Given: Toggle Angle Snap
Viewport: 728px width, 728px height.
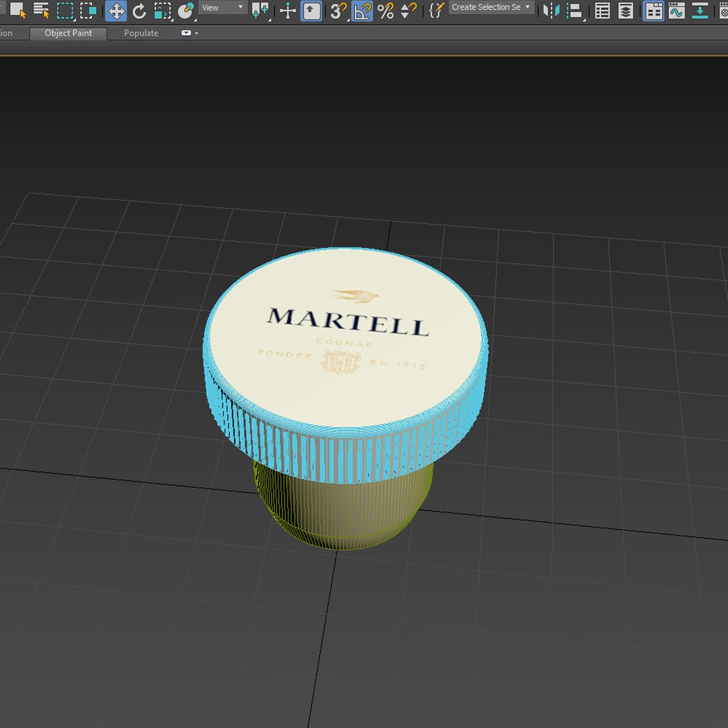Looking at the screenshot, I should (x=362, y=11).
